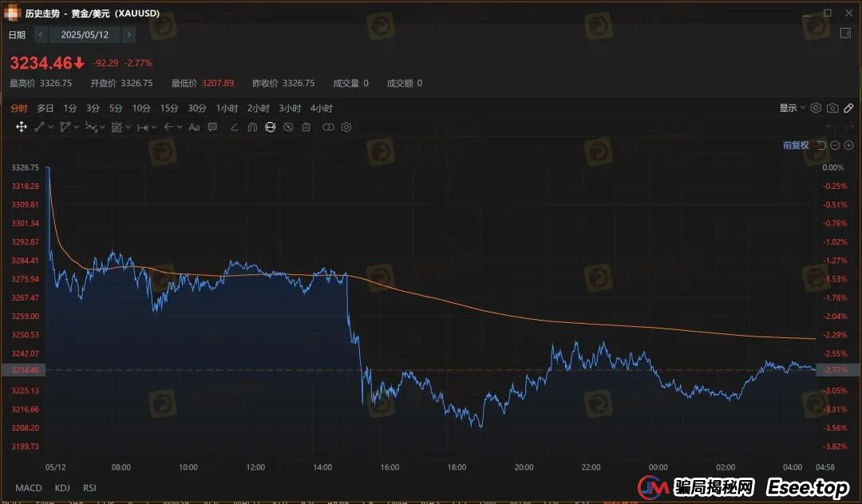The width and height of the screenshot is (862, 504).
Task: Go to the next date arrow
Action: [x=129, y=35]
